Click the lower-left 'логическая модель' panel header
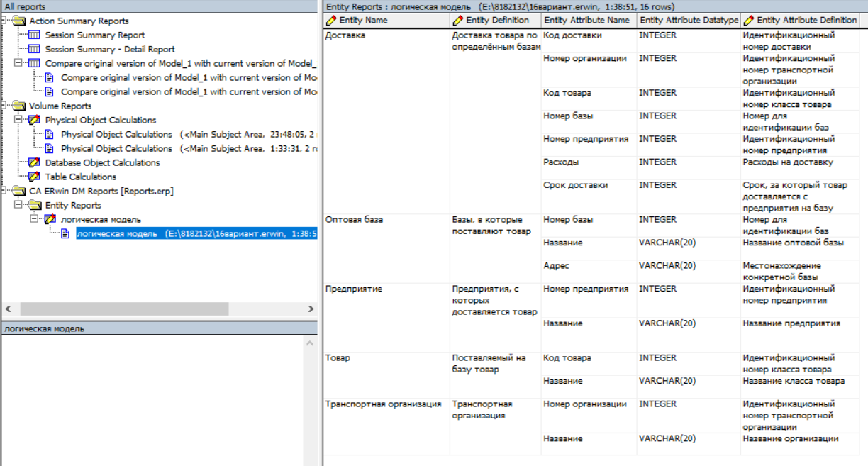 coord(159,328)
